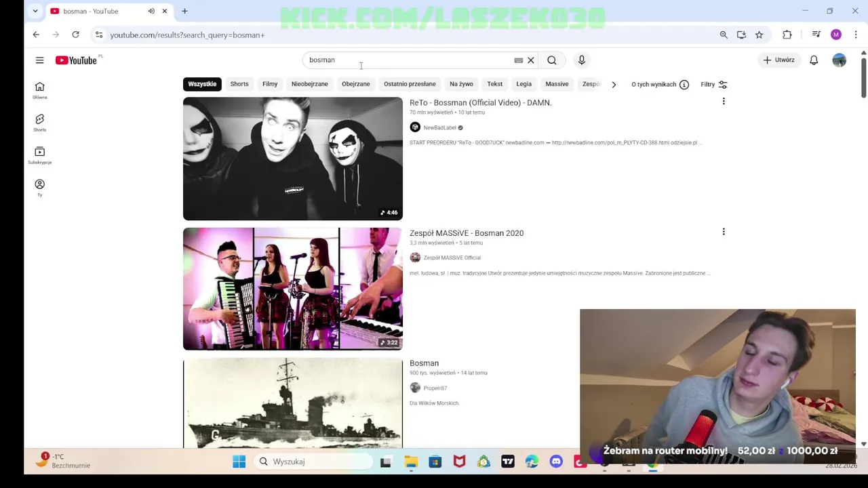Open media control icon in Chrome toolbar

tap(816, 35)
